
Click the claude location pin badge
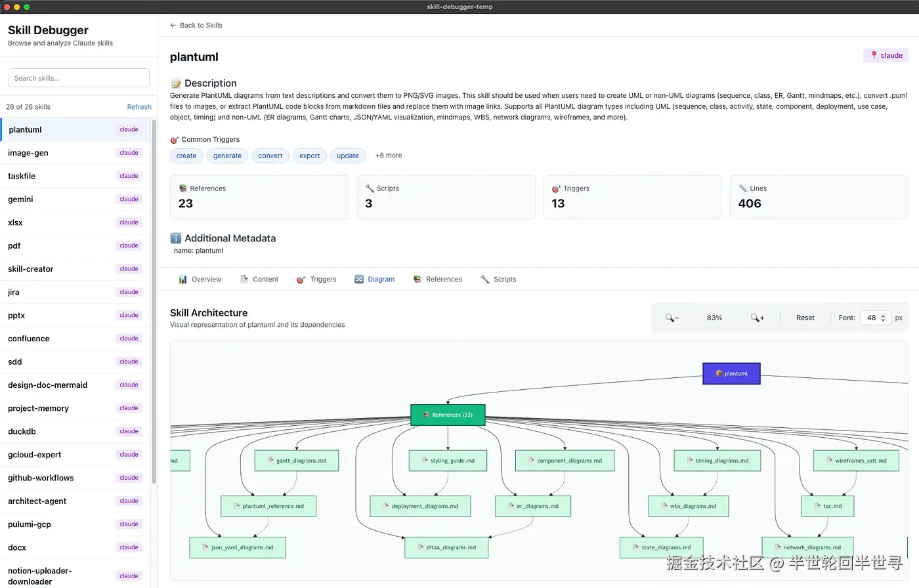pyautogui.click(x=886, y=56)
